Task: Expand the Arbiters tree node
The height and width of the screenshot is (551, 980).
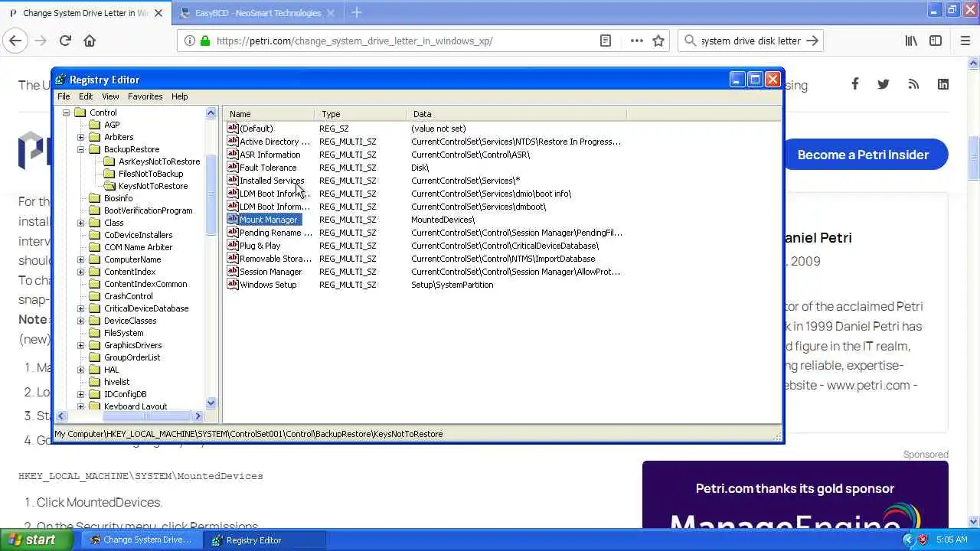Action: (x=80, y=137)
